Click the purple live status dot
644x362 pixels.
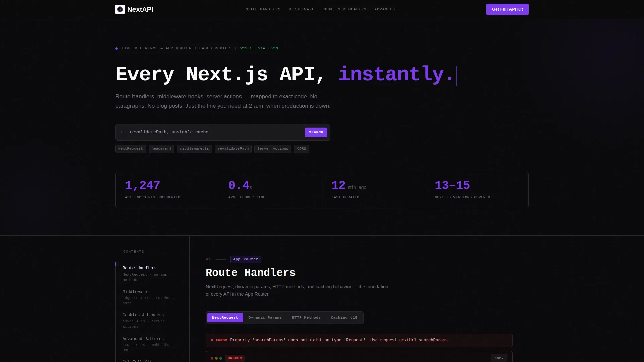click(x=116, y=48)
